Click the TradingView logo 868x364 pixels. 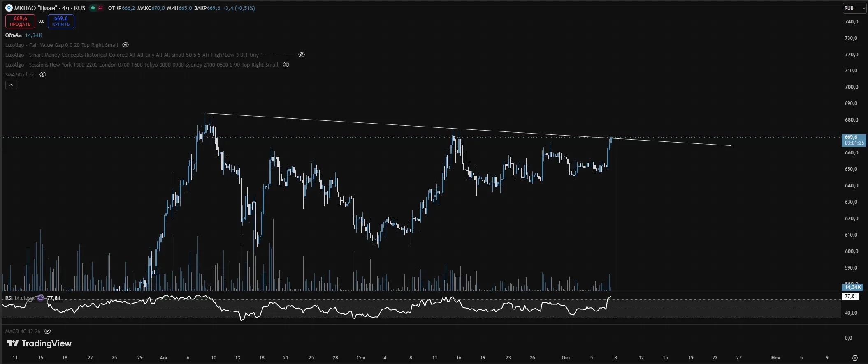click(x=39, y=343)
